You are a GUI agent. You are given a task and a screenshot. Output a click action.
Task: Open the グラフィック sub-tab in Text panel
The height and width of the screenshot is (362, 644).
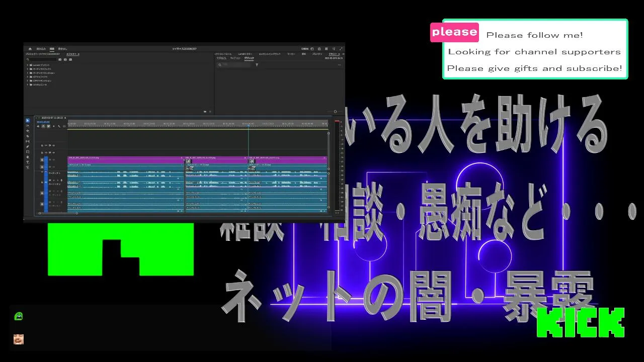(x=249, y=58)
